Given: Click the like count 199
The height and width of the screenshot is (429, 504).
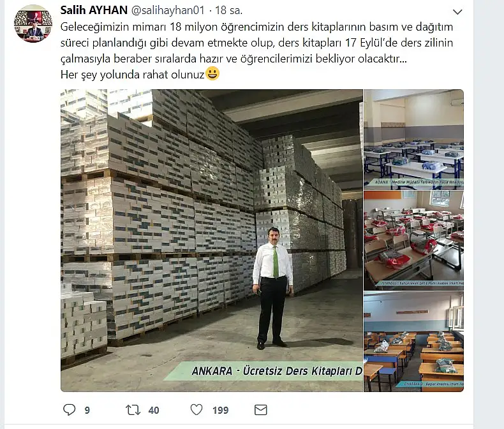Looking at the screenshot, I should [x=221, y=411].
